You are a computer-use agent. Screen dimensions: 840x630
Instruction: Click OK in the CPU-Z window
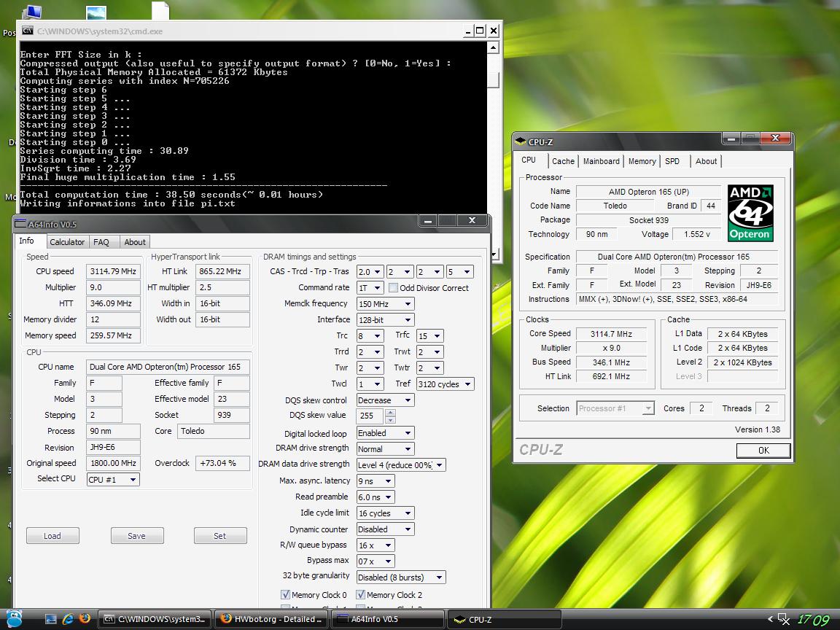[763, 451]
